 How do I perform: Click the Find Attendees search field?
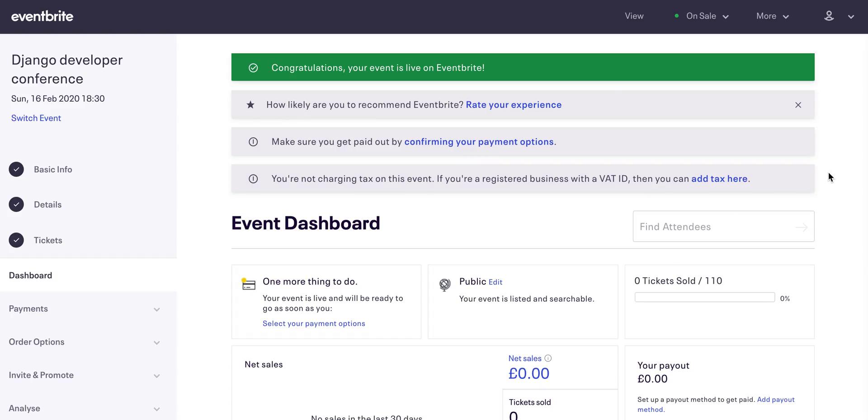click(723, 226)
